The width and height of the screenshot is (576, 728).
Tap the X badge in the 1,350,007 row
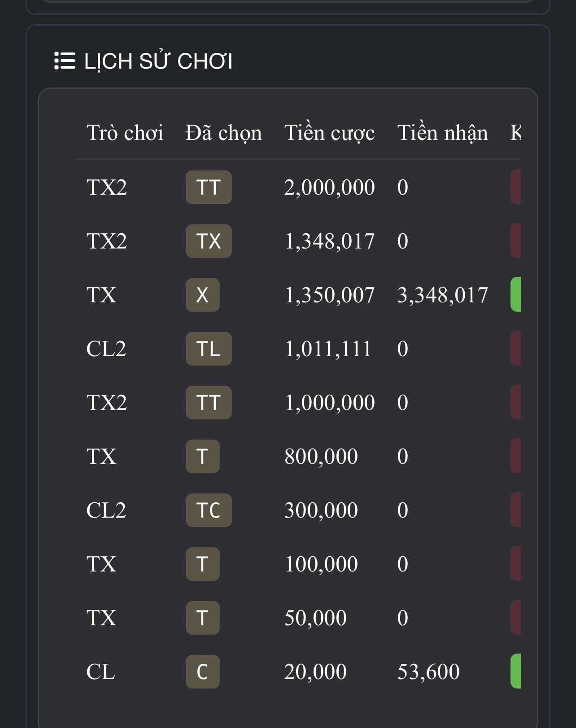click(x=203, y=295)
